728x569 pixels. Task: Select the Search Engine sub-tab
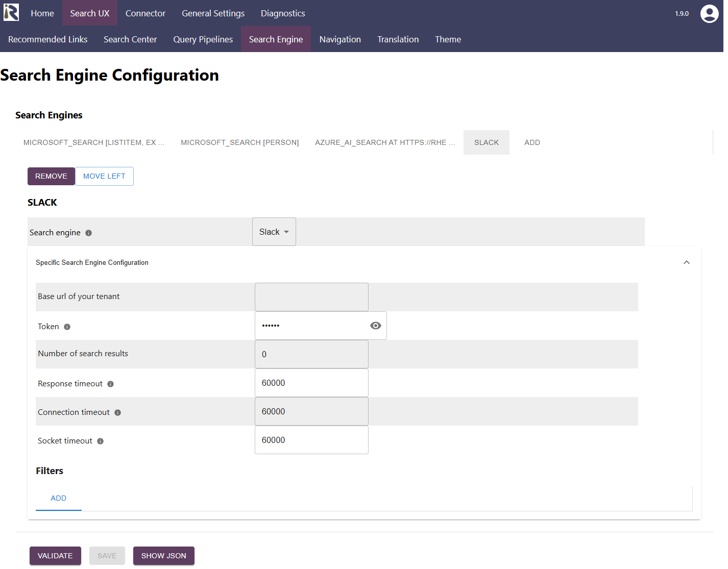[x=276, y=39]
